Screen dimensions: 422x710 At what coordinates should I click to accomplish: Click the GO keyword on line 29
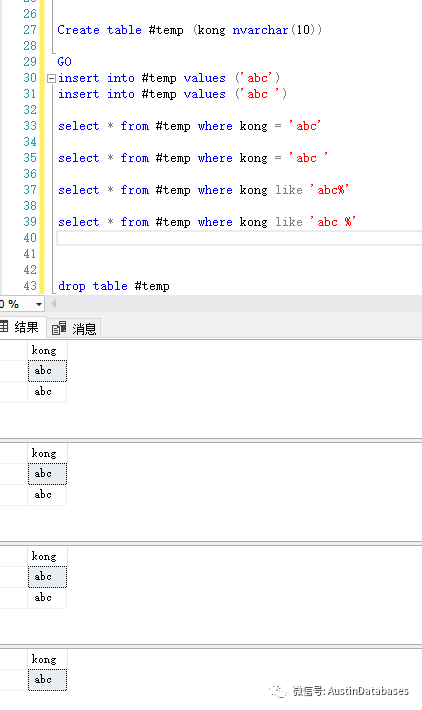point(64,62)
